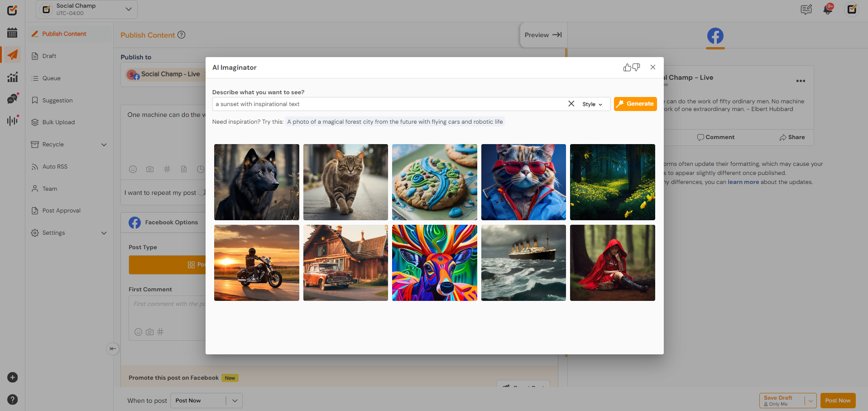This screenshot has width=868, height=411.
Task: Switch to the Facebook preview tab
Action: (715, 36)
